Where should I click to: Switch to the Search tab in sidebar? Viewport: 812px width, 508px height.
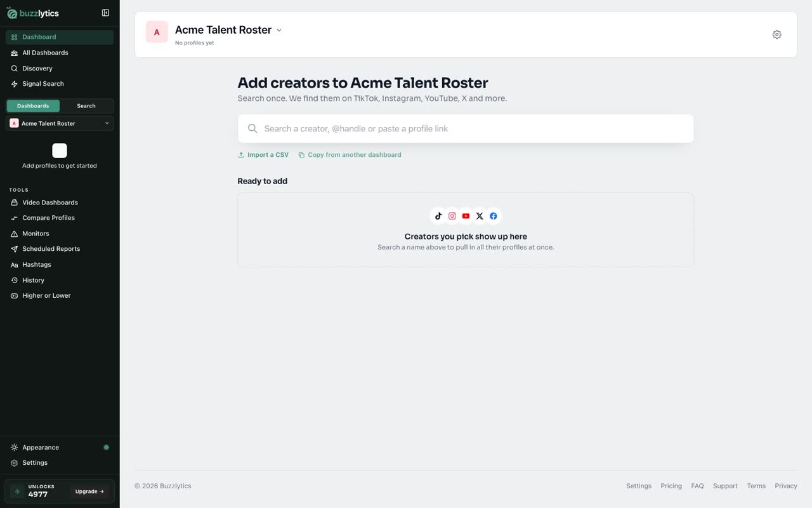[x=86, y=106]
